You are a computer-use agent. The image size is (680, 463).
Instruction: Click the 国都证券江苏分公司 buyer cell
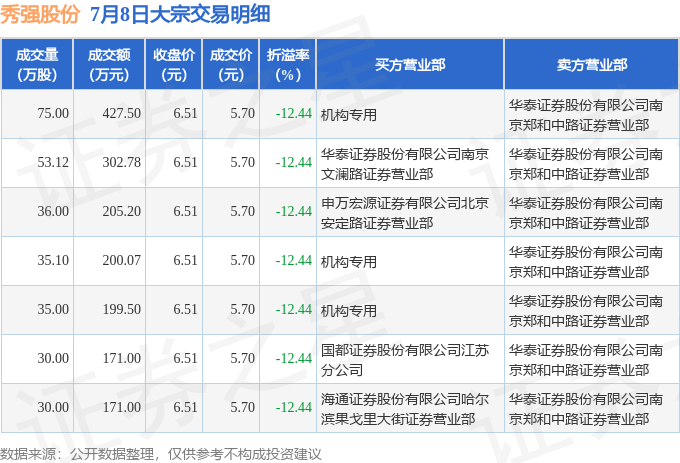click(410, 359)
